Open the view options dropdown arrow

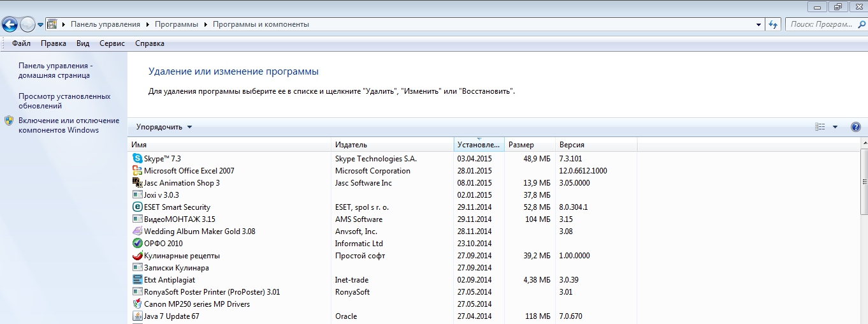[835, 127]
